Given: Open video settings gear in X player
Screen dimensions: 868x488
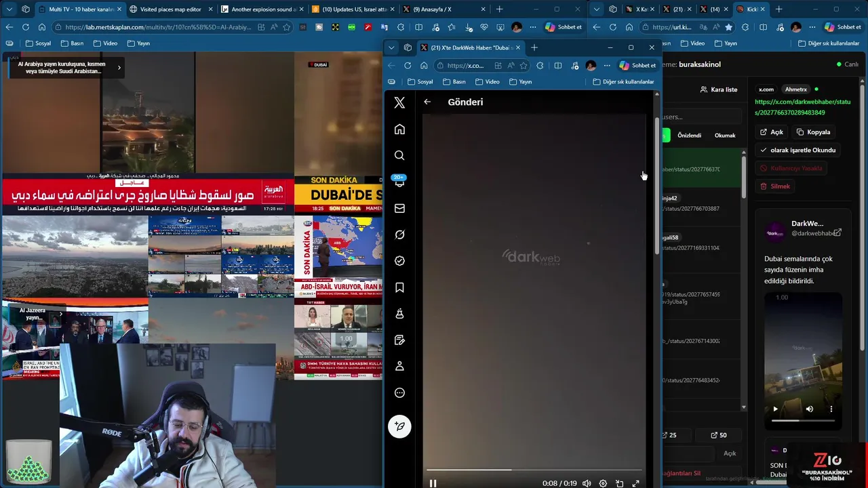Looking at the screenshot, I should 603,483.
